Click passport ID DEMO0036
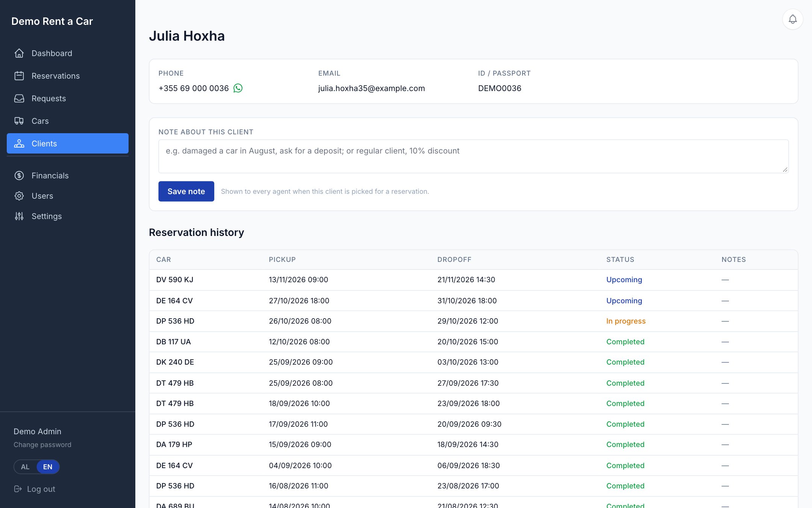 point(500,88)
